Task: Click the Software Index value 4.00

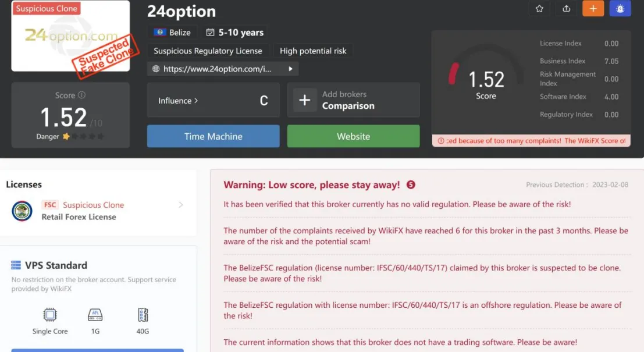Action: (611, 97)
